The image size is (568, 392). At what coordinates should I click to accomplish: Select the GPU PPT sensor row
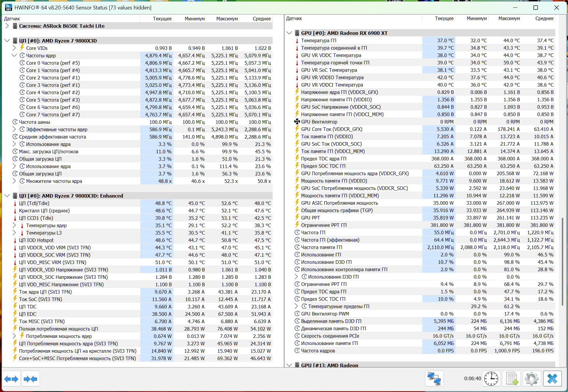(x=310, y=218)
